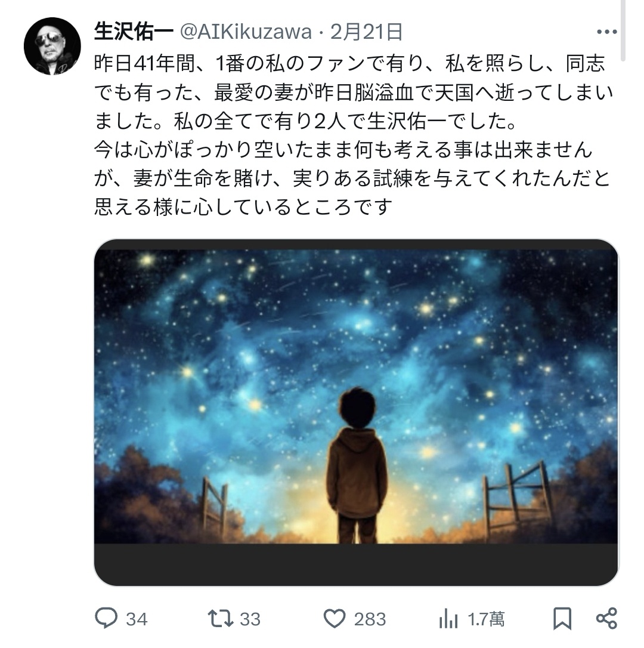Open the reply speech bubble icon

[x=106, y=618]
